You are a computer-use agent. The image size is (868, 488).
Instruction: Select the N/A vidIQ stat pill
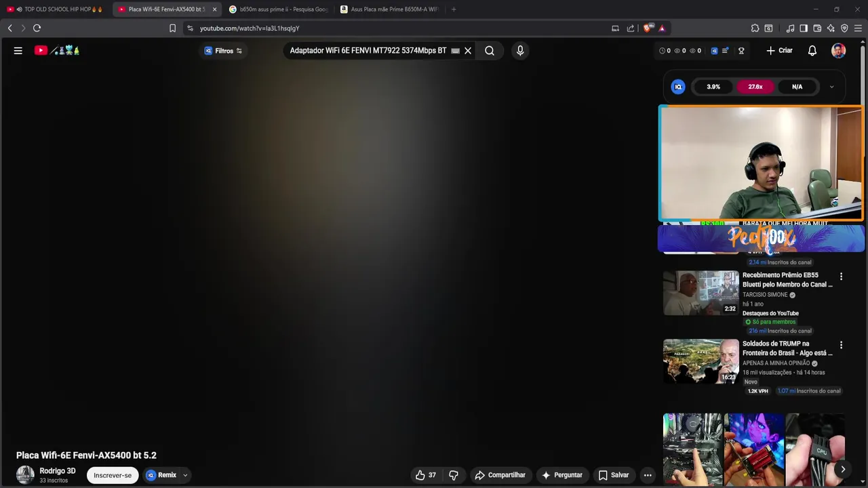(797, 87)
